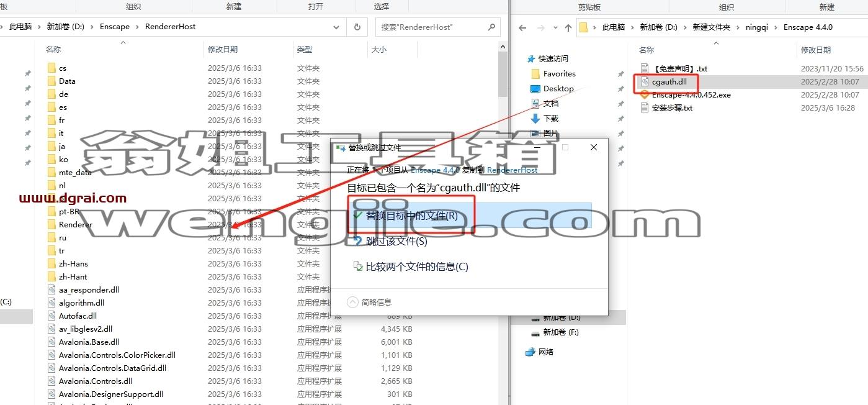This screenshot has height=405, width=868.
Task: Click the Autofac.dll file icon
Action: (x=52, y=316)
